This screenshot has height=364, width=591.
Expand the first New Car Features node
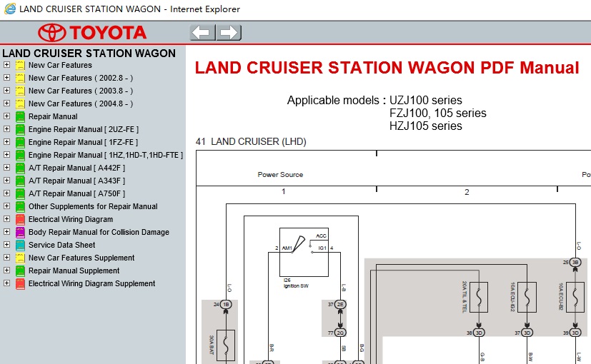6,65
